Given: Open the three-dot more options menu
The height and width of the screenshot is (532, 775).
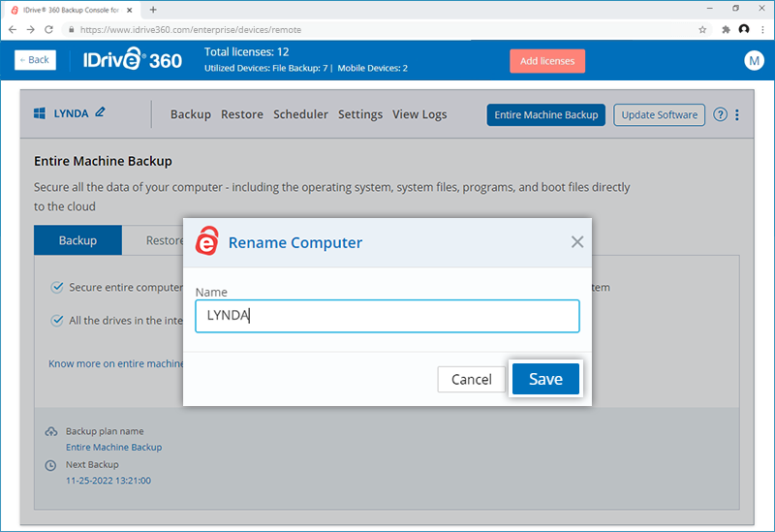Looking at the screenshot, I should coord(737,114).
